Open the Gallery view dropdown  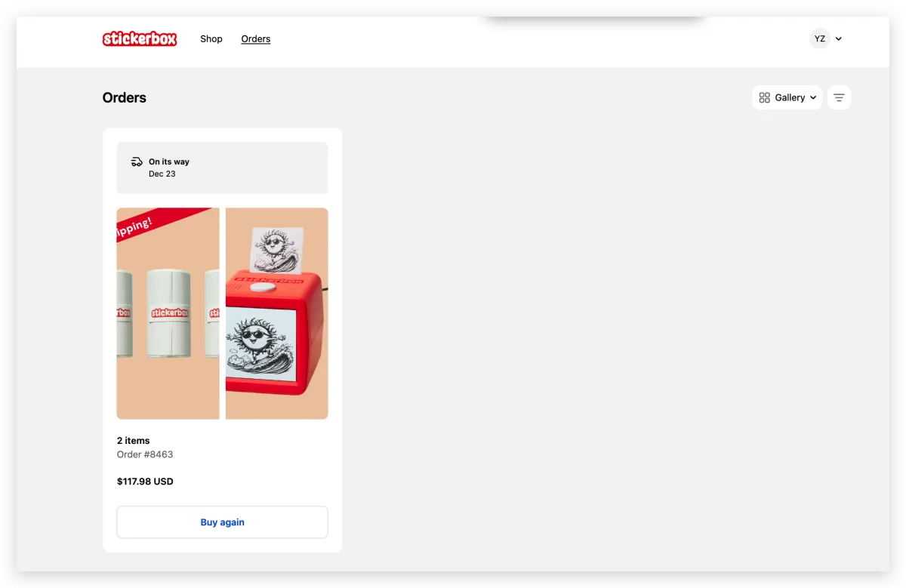(x=787, y=97)
